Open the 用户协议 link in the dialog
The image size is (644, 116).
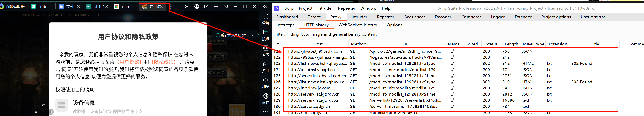(x=129, y=62)
